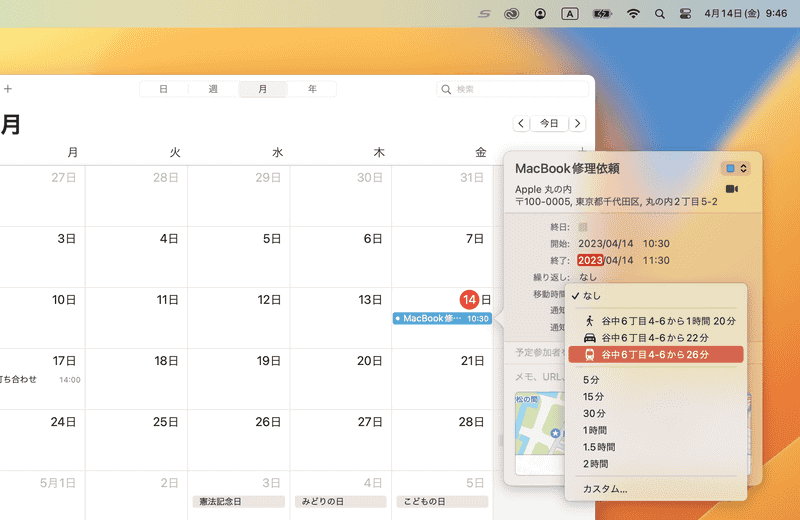This screenshot has width=800, height=520.
Task: Choose カスタム... travel time option
Action: 656,489
